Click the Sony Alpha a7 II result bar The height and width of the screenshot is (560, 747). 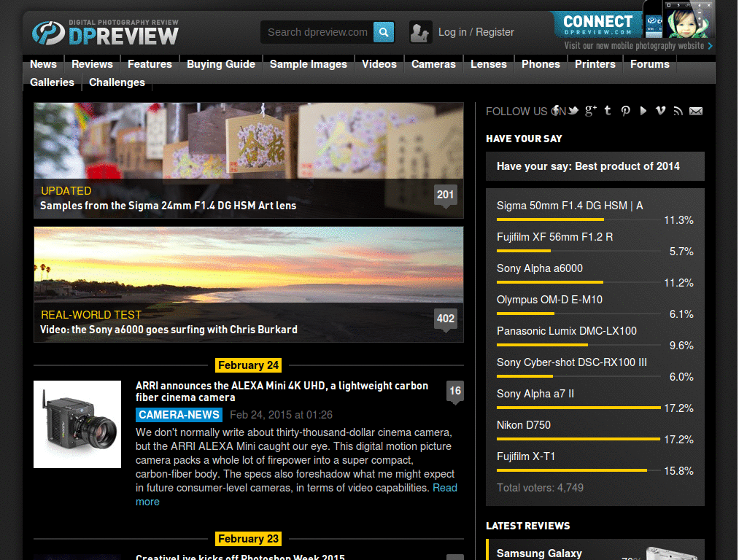click(x=578, y=408)
